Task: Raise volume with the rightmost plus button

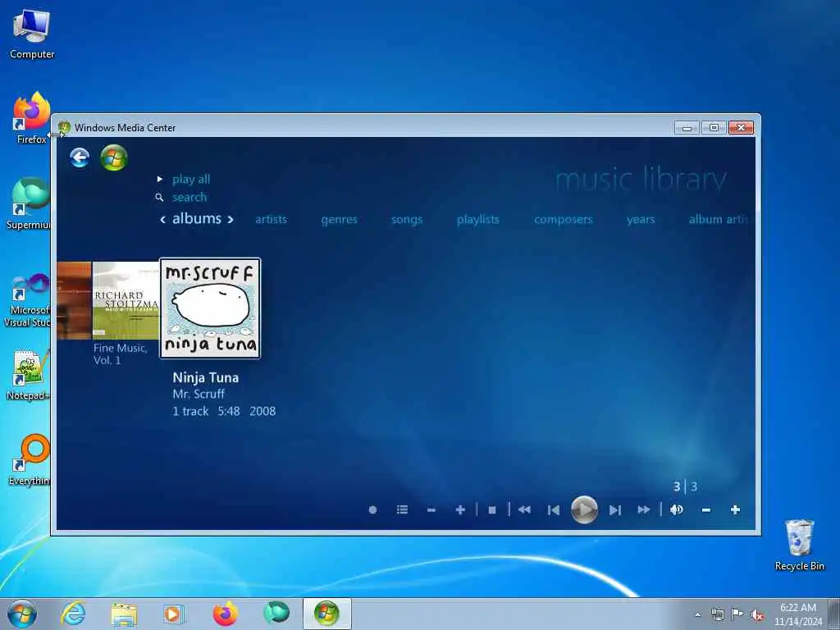Action: tap(736, 510)
